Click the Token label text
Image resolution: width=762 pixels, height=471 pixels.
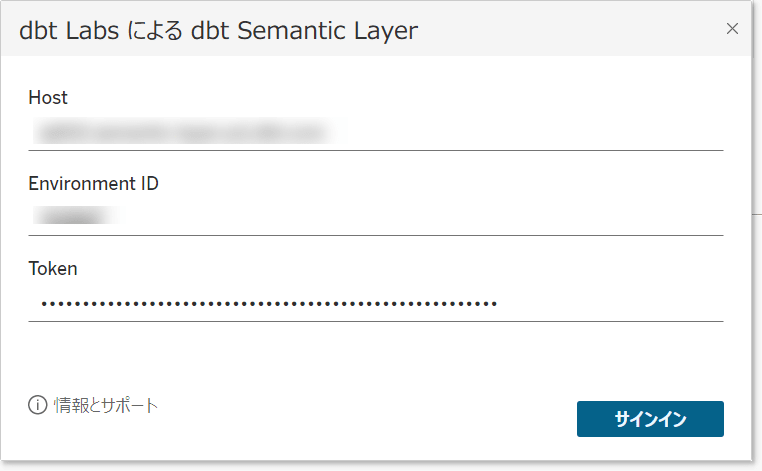[x=53, y=268]
